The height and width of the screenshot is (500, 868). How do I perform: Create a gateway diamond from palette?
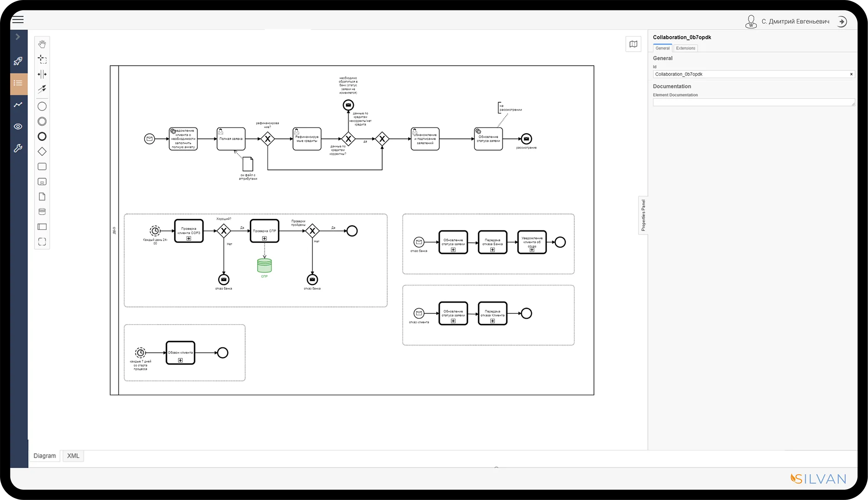42,151
